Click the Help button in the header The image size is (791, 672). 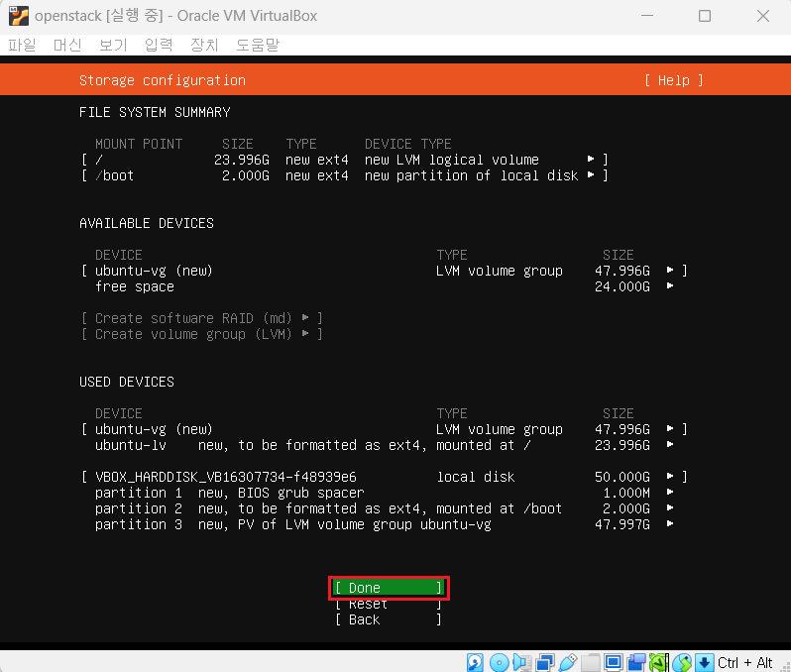(x=673, y=80)
